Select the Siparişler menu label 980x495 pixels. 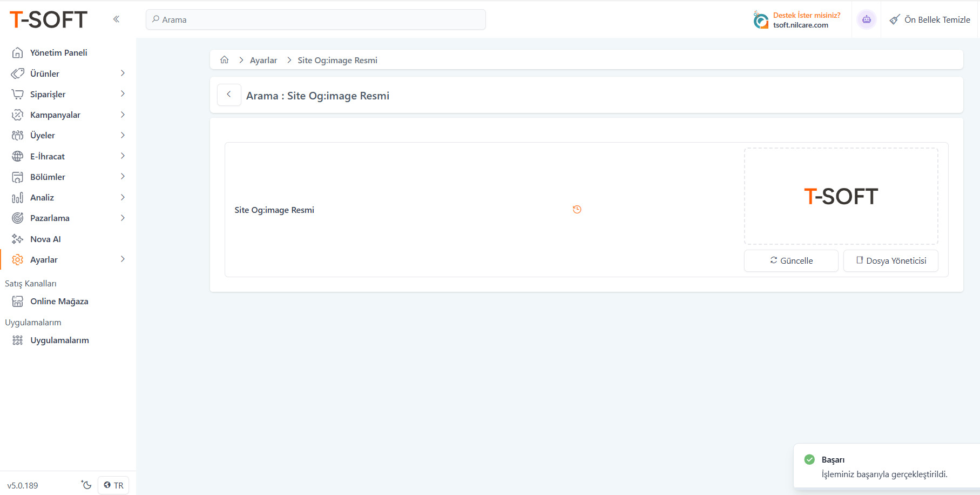pyautogui.click(x=48, y=94)
